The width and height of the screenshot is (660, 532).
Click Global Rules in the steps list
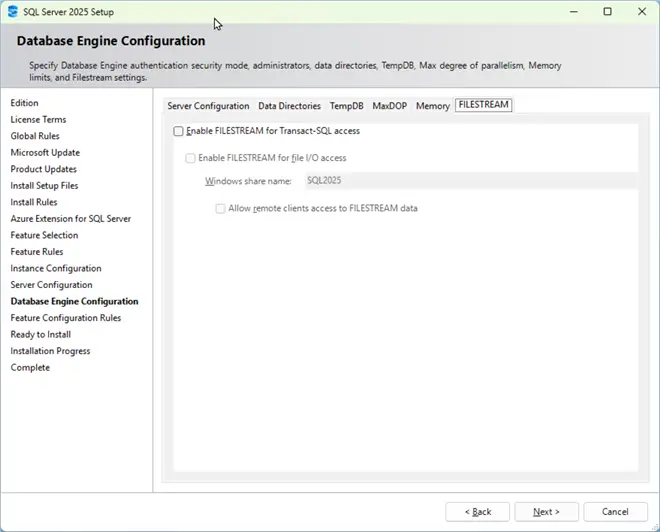pos(35,136)
